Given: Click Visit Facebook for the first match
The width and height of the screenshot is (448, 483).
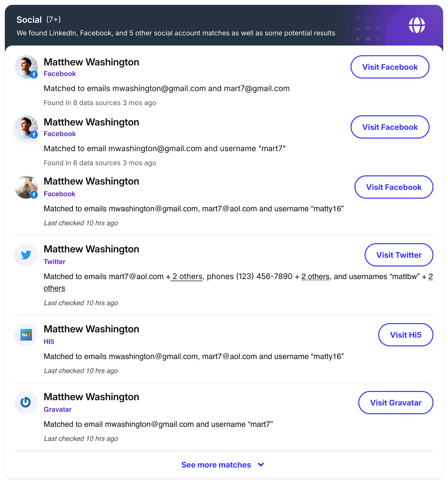Looking at the screenshot, I should coord(390,67).
